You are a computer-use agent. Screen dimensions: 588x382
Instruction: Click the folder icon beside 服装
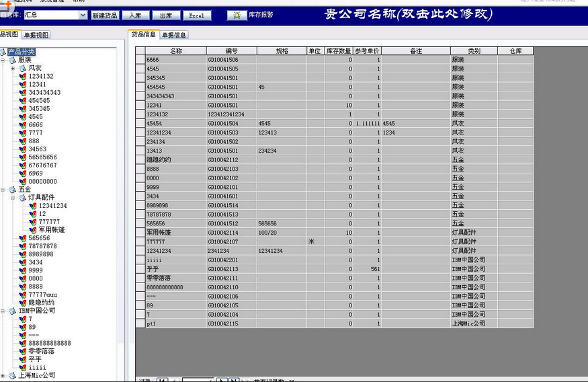point(13,60)
